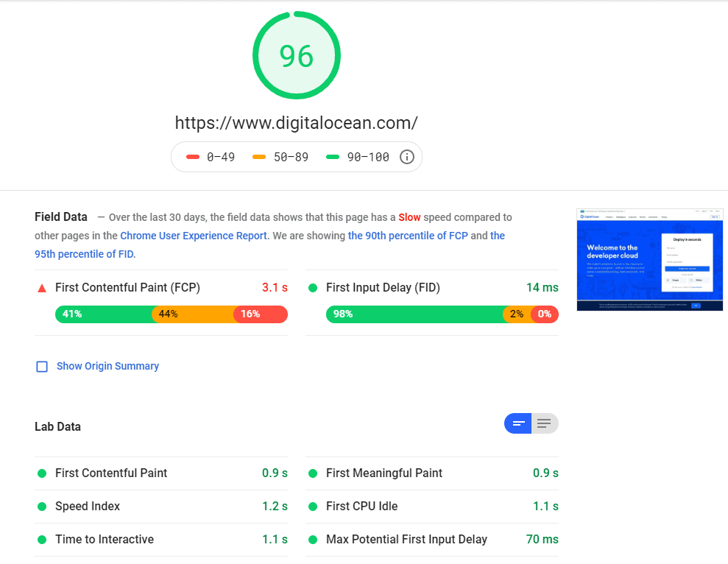Image resolution: width=728 pixels, height=564 pixels.
Task: Click the red 0-49 legend indicator
Action: (194, 156)
